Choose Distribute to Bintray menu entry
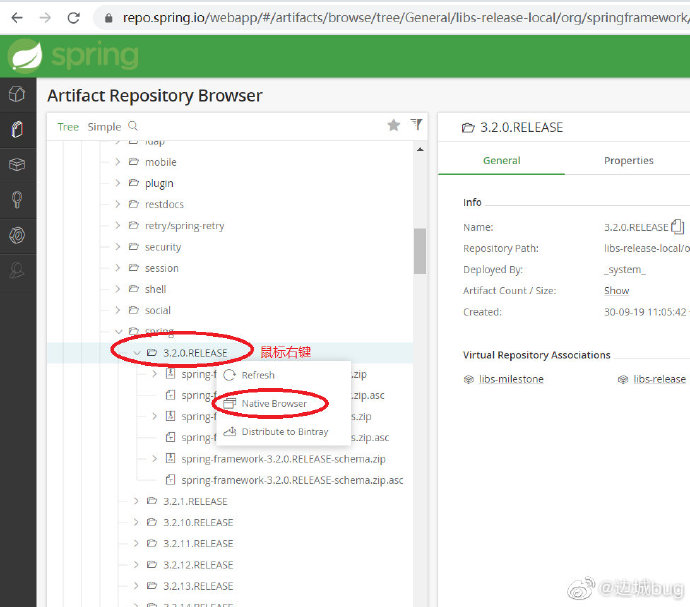The image size is (690, 607). (285, 432)
